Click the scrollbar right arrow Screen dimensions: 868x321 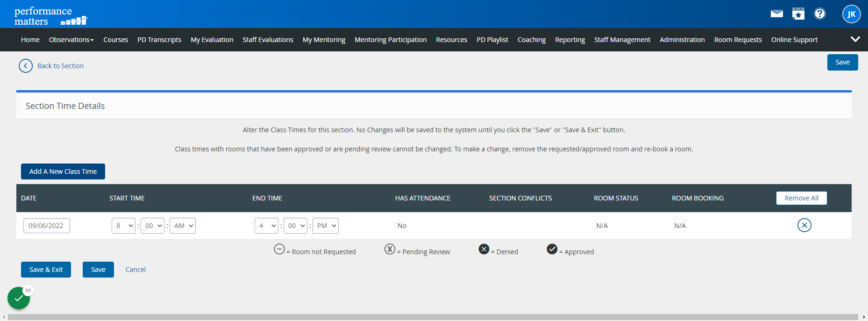click(864, 317)
